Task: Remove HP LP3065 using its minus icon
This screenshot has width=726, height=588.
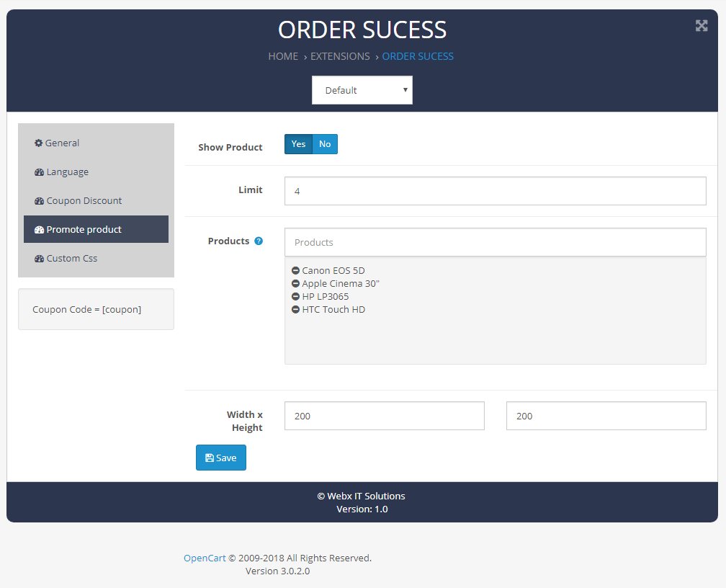Action: pos(295,297)
